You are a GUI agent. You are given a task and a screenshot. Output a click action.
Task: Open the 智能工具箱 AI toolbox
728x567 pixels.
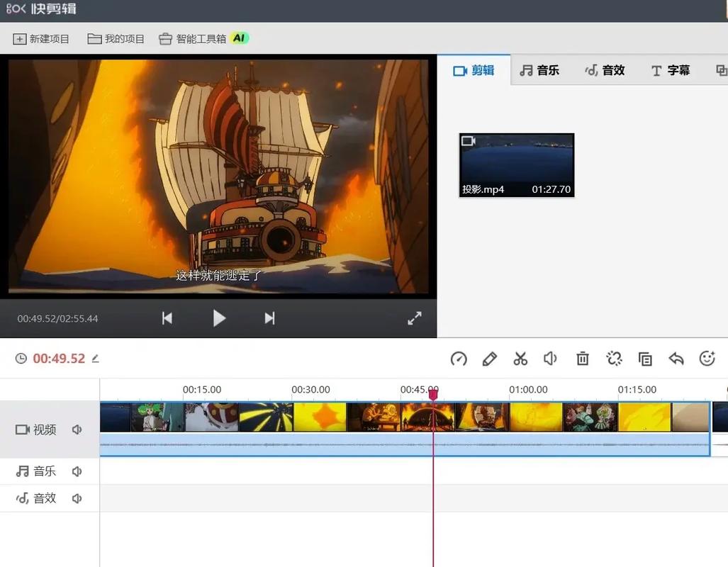[x=204, y=38]
